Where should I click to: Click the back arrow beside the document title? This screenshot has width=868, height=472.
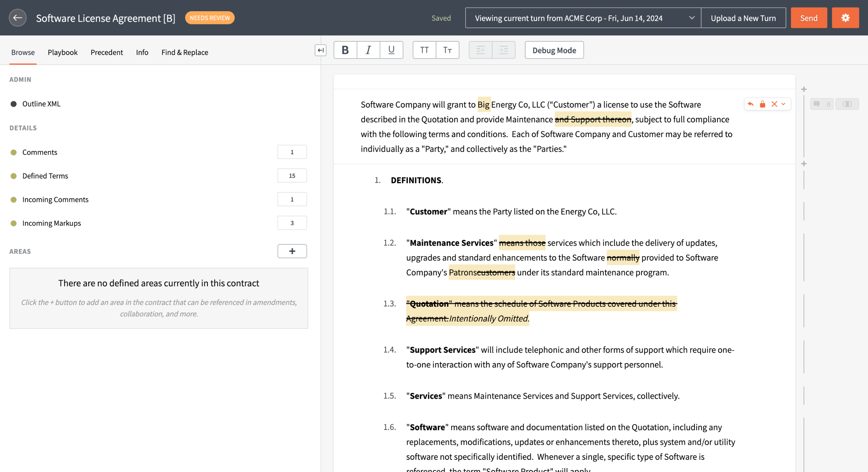[18, 18]
